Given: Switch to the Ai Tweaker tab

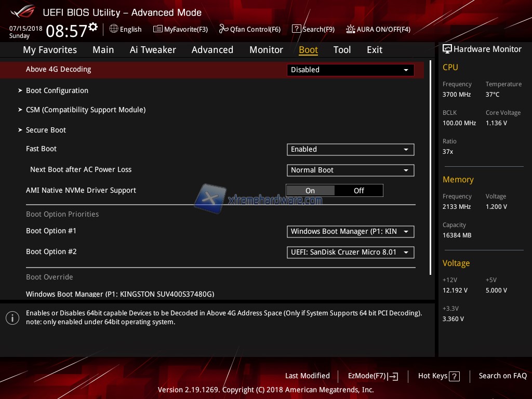Looking at the screenshot, I should click(153, 50).
